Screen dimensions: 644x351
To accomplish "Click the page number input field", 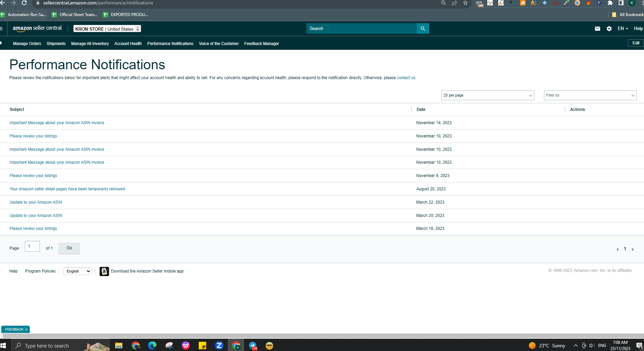I will coord(32,246).
